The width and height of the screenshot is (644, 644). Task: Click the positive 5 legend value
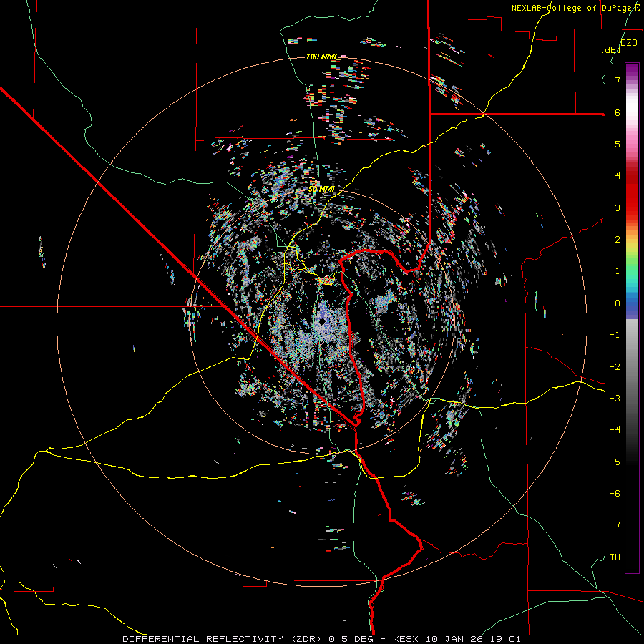click(618, 144)
